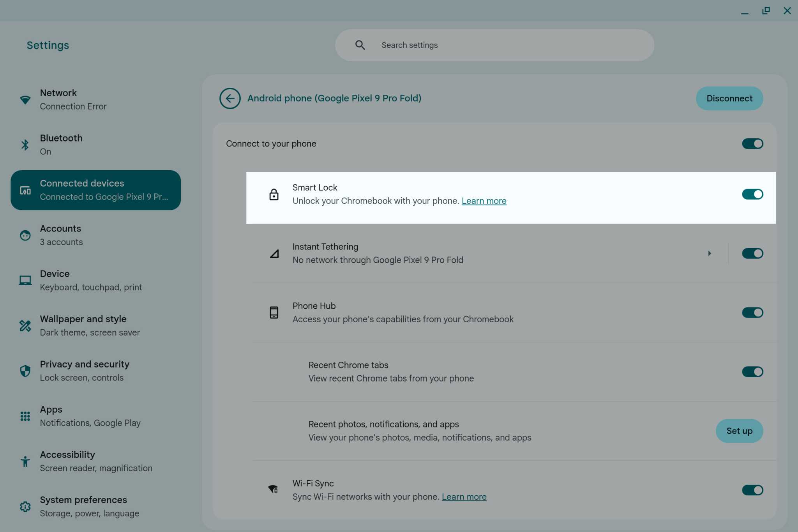Click the back arrow near Android phone header
The height and width of the screenshot is (532, 798).
point(230,98)
